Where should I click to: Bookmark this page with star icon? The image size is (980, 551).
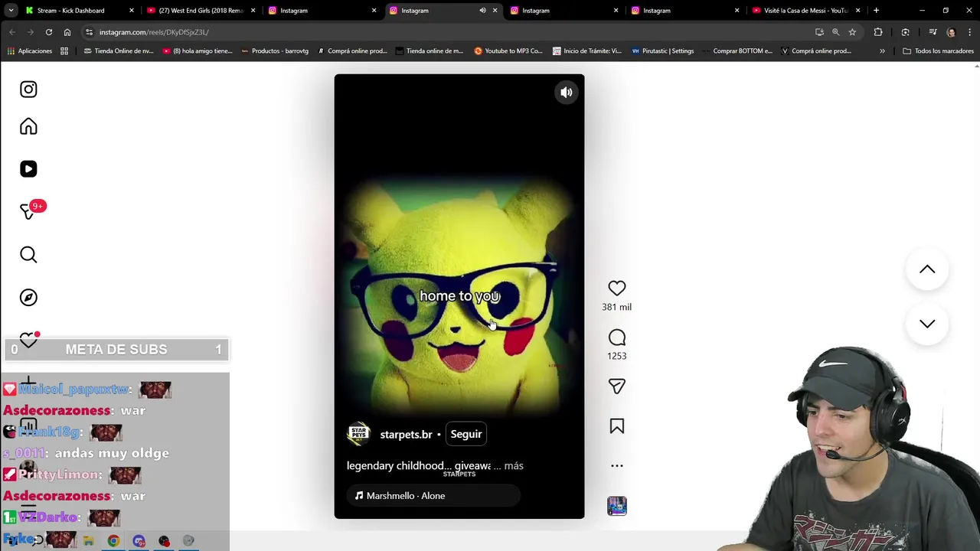point(852,32)
